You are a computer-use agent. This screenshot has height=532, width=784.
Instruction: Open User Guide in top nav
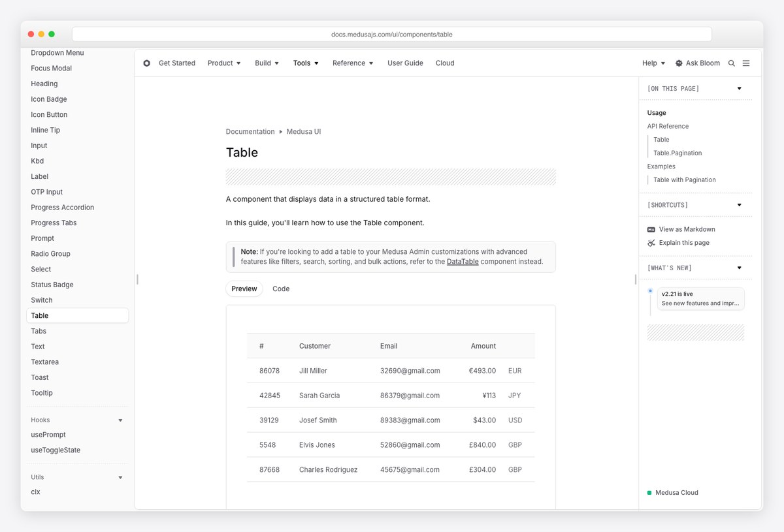(x=405, y=63)
